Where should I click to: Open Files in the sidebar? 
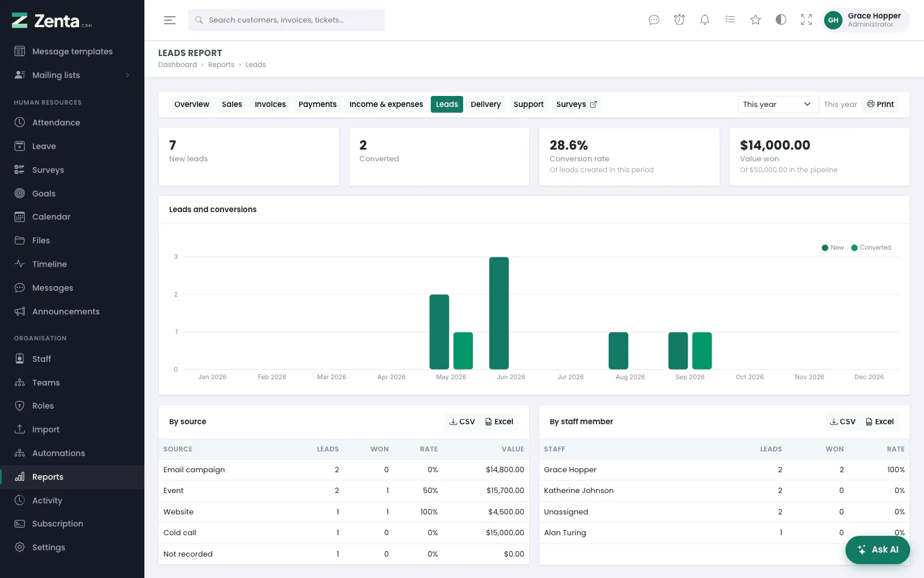click(72, 240)
